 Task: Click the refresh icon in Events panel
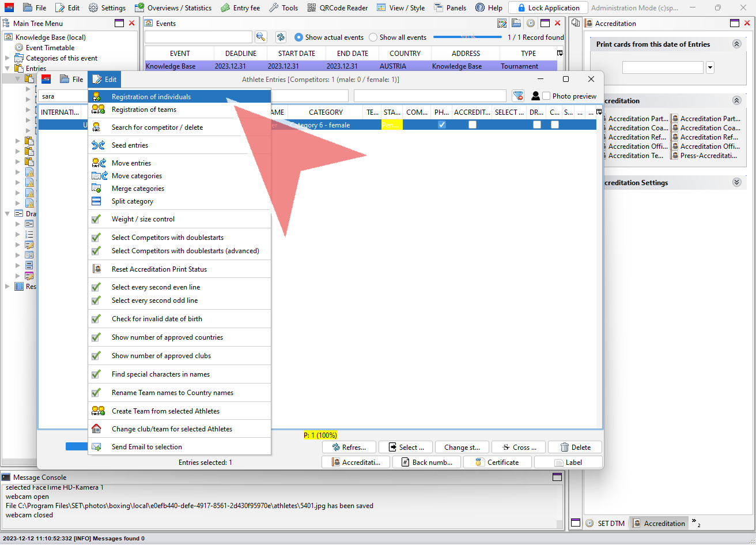(x=281, y=37)
